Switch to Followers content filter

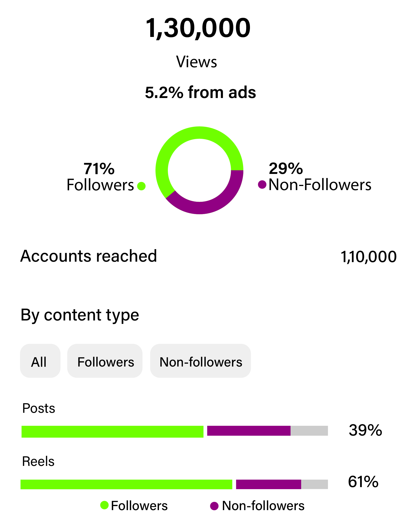[x=105, y=361]
